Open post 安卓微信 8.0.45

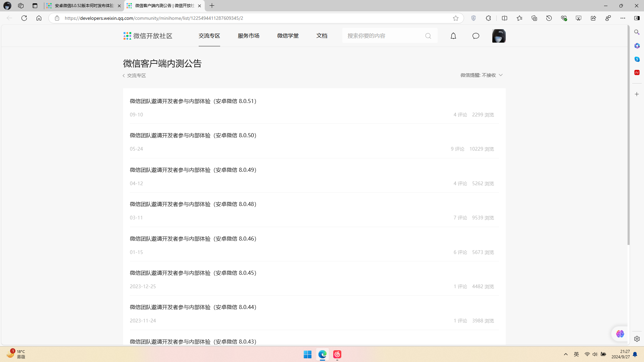tap(193, 273)
